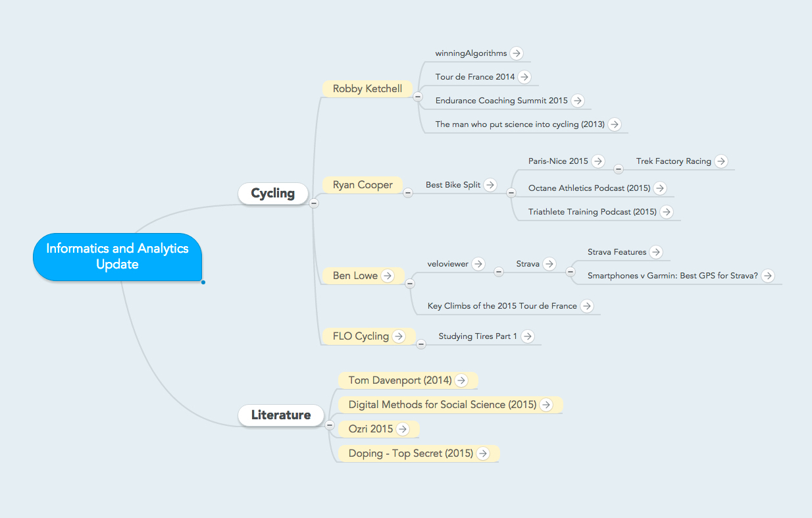This screenshot has width=812, height=518.
Task: Click the blue handle dot on central node
Action: 203,282
